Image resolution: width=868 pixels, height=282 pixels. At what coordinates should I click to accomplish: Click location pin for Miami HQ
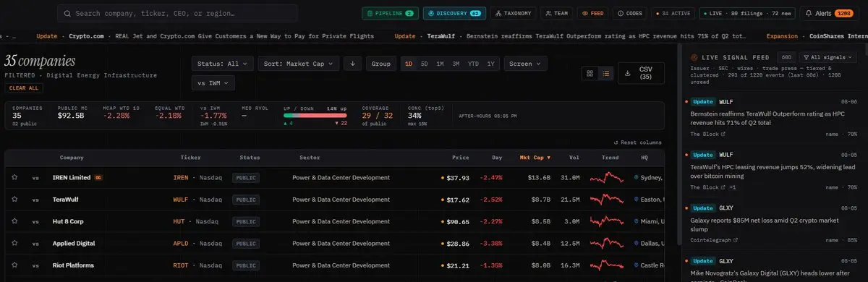coord(637,221)
